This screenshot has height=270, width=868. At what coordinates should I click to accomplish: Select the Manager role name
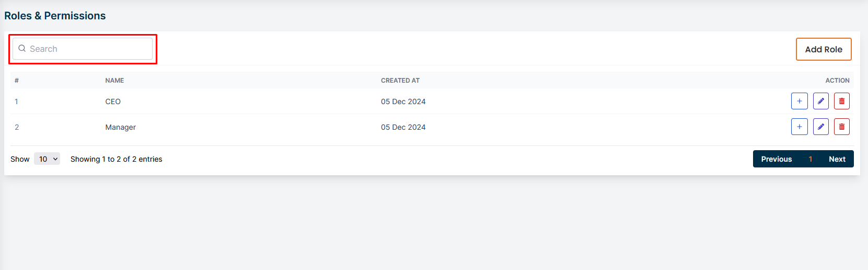120,127
